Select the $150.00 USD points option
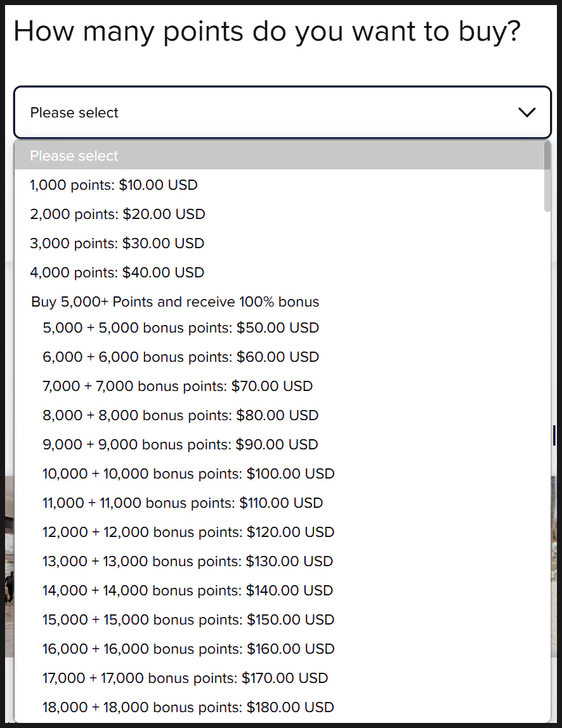The height and width of the screenshot is (728, 562). point(188,620)
